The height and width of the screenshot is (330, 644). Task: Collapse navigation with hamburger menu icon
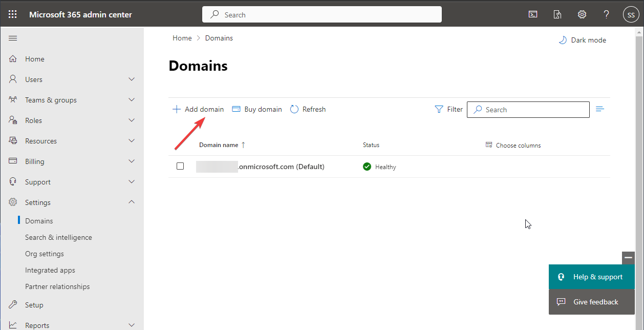(x=13, y=38)
